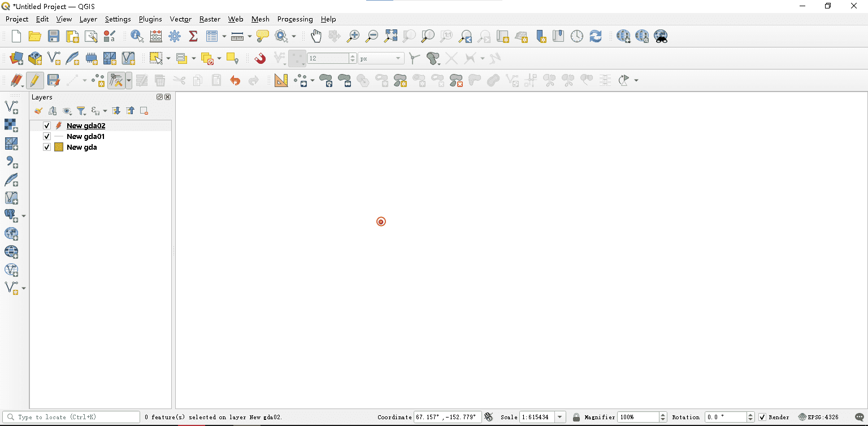Toggle mouse extents display beside coordinates
This screenshot has height=426, width=868.
click(x=489, y=417)
